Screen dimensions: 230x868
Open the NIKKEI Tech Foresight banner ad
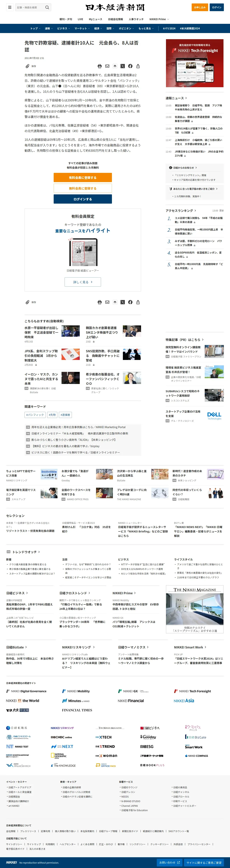point(195,63)
